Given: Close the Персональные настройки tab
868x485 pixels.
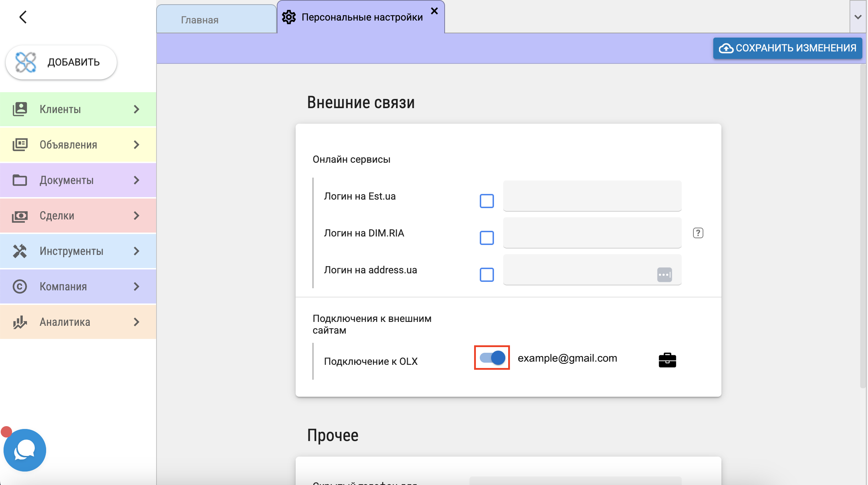Looking at the screenshot, I should [x=434, y=11].
